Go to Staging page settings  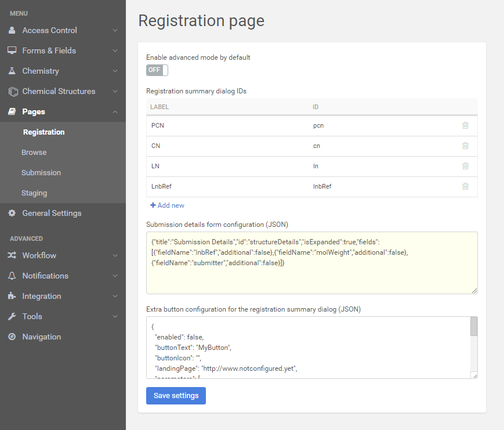34,193
